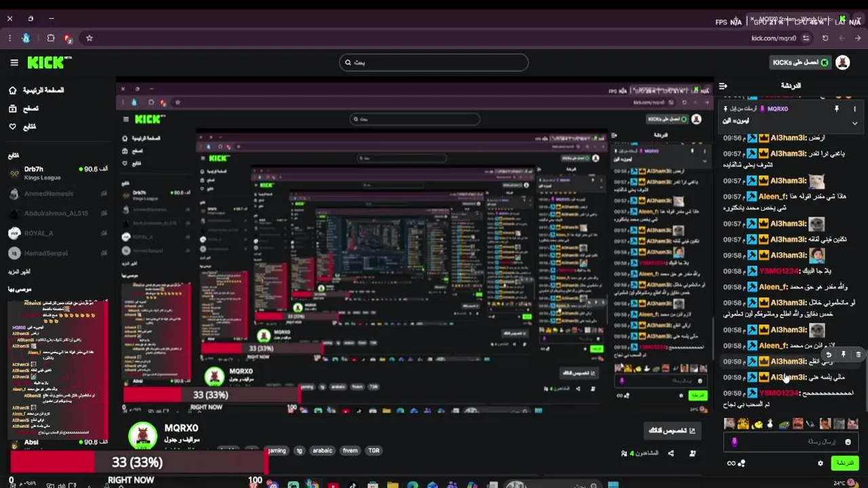
Task: Collapse pinned message with the chevron
Action: tap(854, 123)
